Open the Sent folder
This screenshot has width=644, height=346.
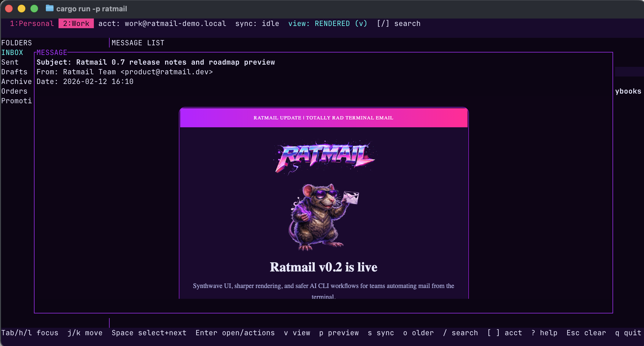point(10,62)
